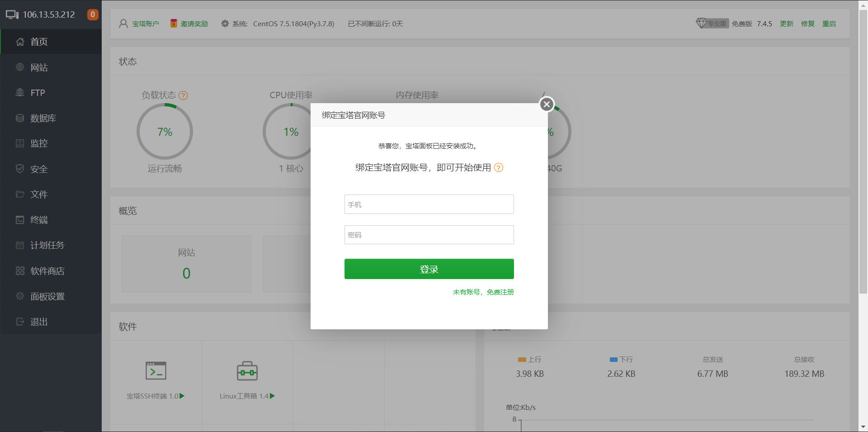The image size is (868, 432).
Task: Click the gear icon before 系统
Action: 225,24
